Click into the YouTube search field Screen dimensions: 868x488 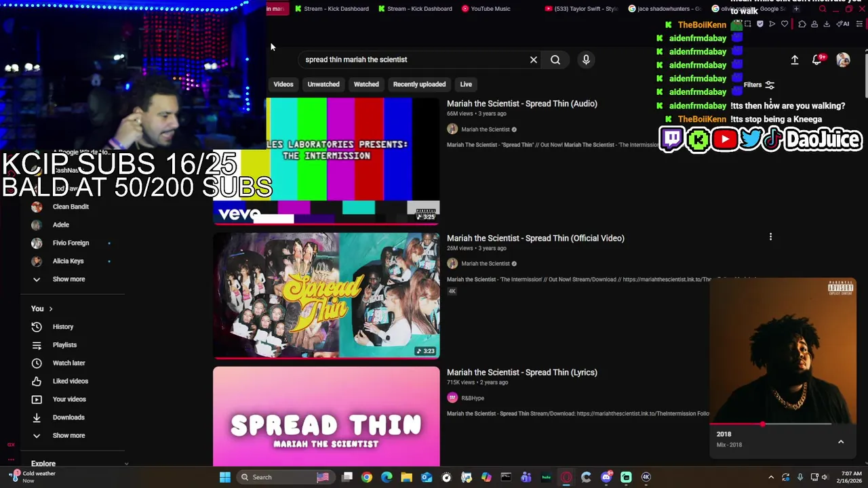point(414,60)
